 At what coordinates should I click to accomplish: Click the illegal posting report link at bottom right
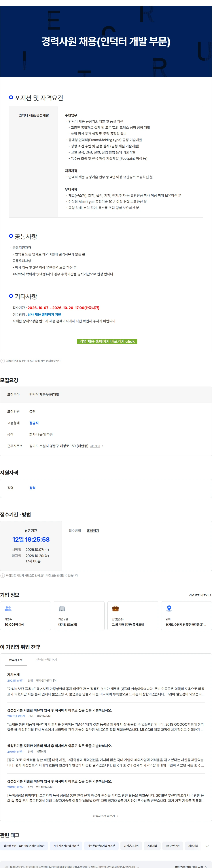pos(191,867)
